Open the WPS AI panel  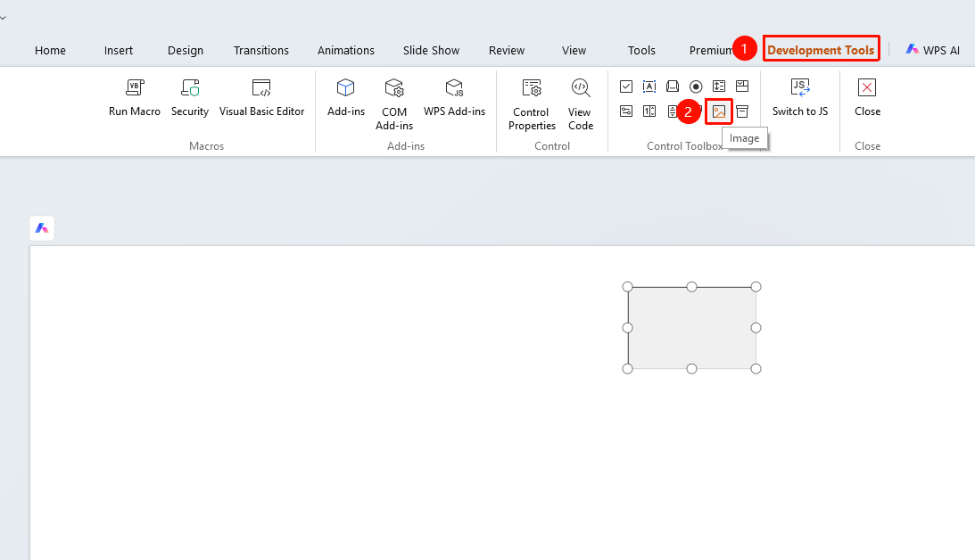click(932, 50)
